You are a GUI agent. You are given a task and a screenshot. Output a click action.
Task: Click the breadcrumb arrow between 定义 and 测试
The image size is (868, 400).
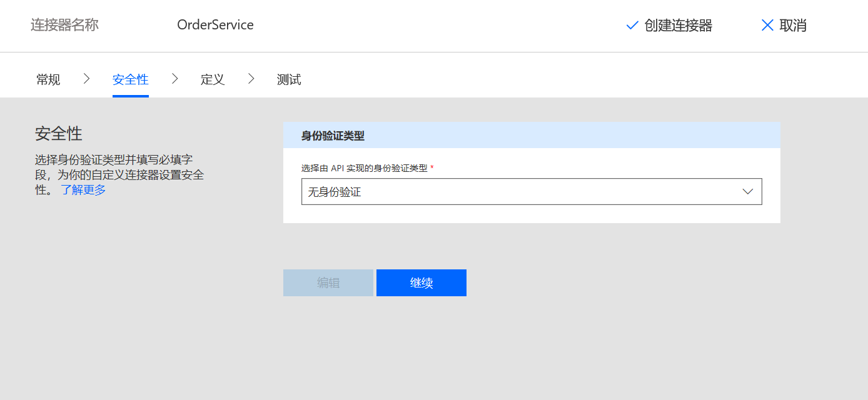click(x=251, y=79)
